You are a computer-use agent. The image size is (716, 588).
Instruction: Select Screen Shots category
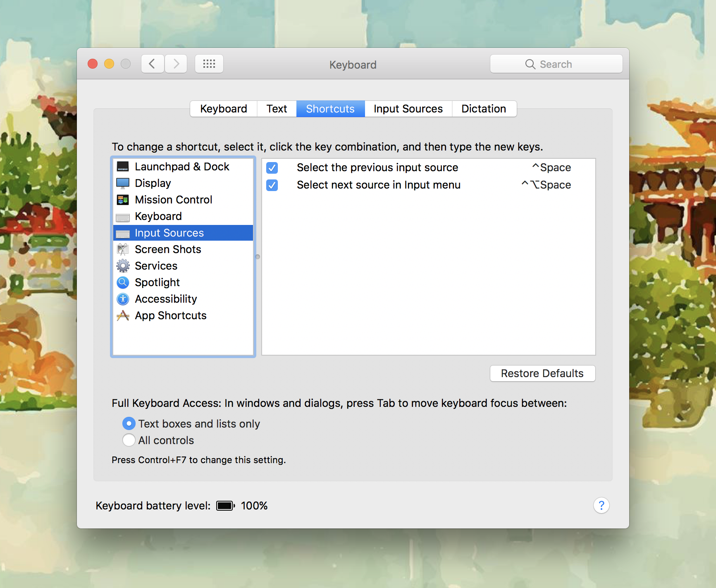pyautogui.click(x=183, y=249)
